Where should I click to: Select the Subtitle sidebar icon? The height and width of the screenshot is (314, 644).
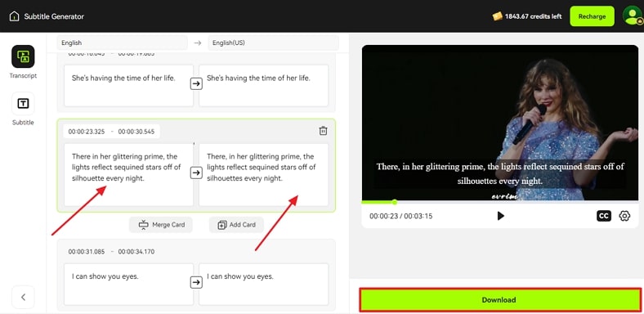point(23,104)
